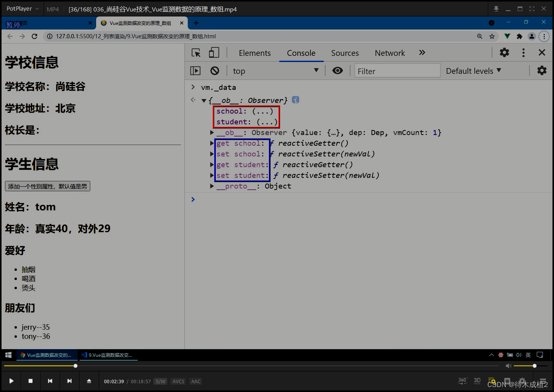This screenshot has width=554, height=392.
Task: Expand the get student reactiveGetter entry
Action: 212,165
